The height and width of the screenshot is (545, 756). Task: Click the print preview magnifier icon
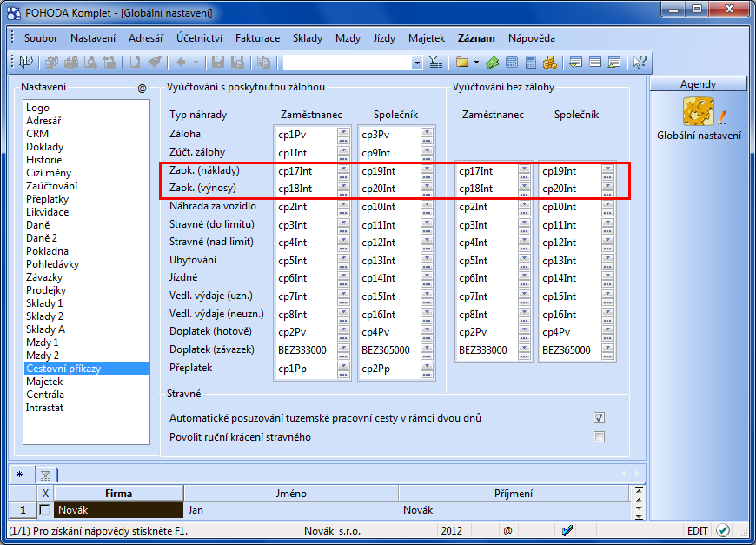[90, 62]
